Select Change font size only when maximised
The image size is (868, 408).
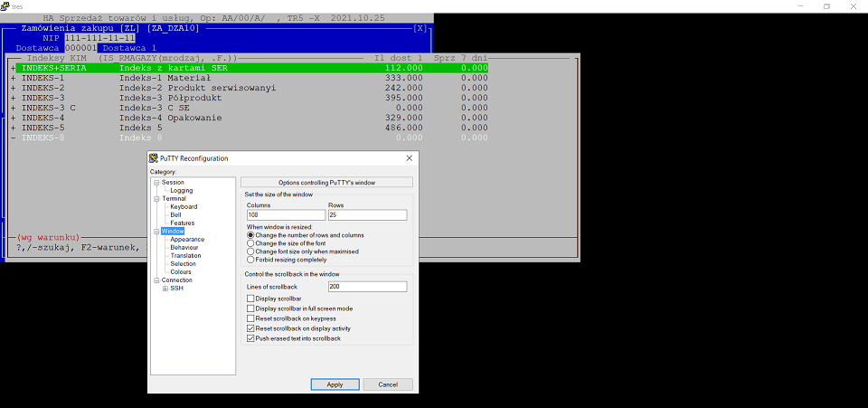[x=302, y=251]
